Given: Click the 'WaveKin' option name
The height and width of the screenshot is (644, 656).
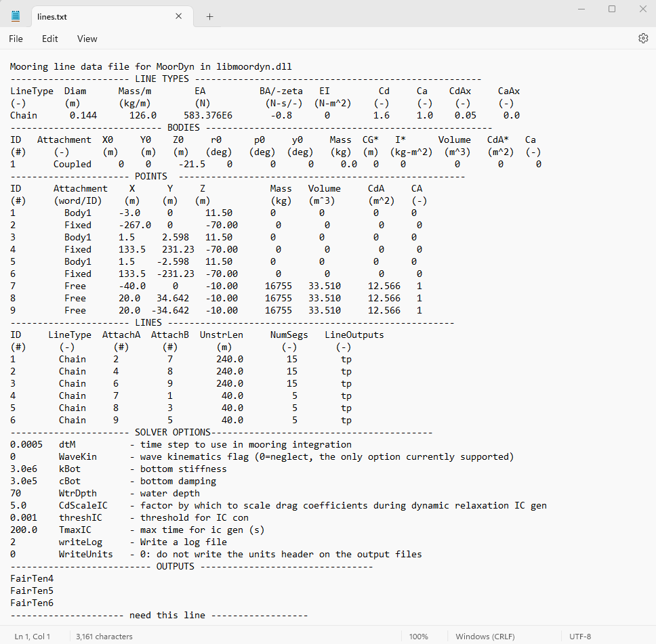Looking at the screenshot, I should tap(78, 456).
